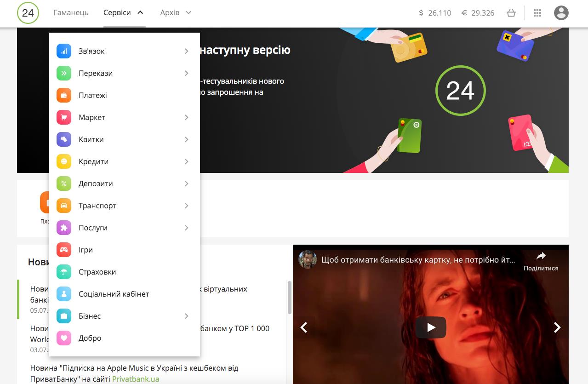Select Соціальний кабінет menu entry

coord(114,294)
